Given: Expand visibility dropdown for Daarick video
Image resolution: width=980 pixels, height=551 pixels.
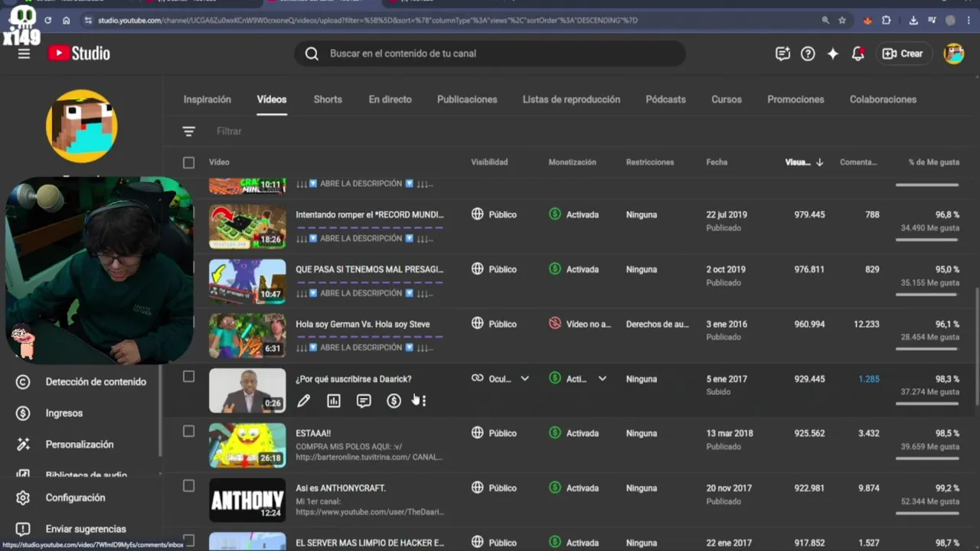Looking at the screenshot, I should (525, 379).
